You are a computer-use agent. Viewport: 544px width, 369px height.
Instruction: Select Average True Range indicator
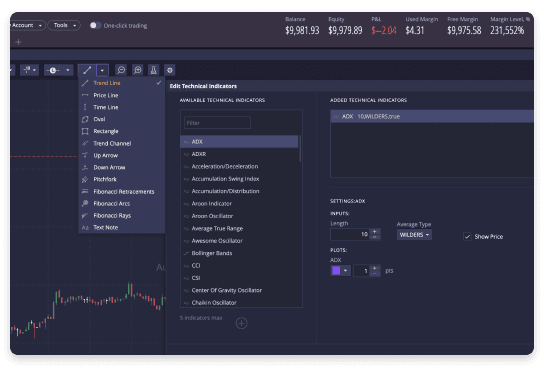[239, 229]
